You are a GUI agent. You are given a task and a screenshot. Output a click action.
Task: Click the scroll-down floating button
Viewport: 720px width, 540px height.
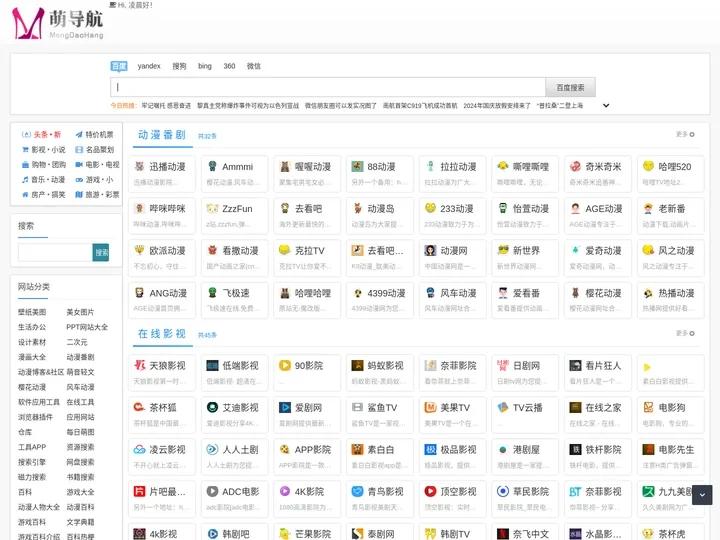[702, 495]
